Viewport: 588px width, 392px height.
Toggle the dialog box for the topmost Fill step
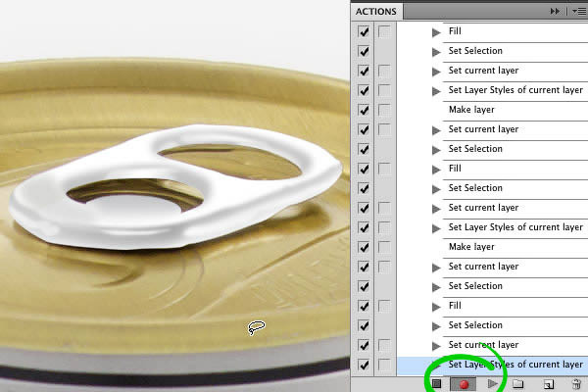[384, 31]
